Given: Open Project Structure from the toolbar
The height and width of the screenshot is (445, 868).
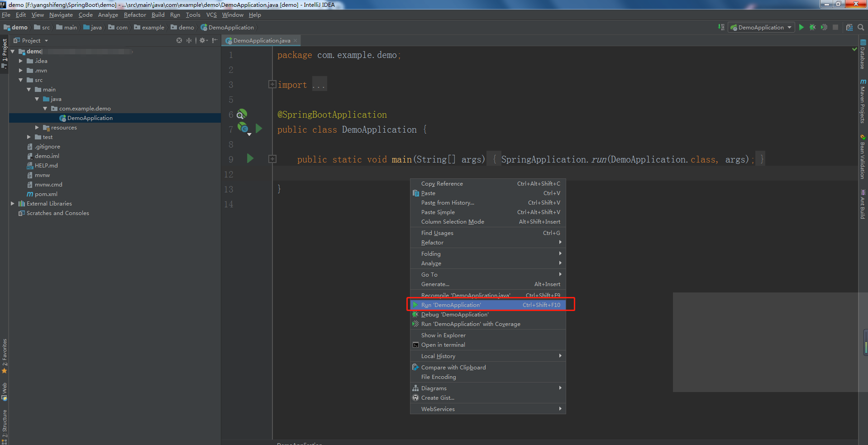Looking at the screenshot, I should pyautogui.click(x=849, y=27).
